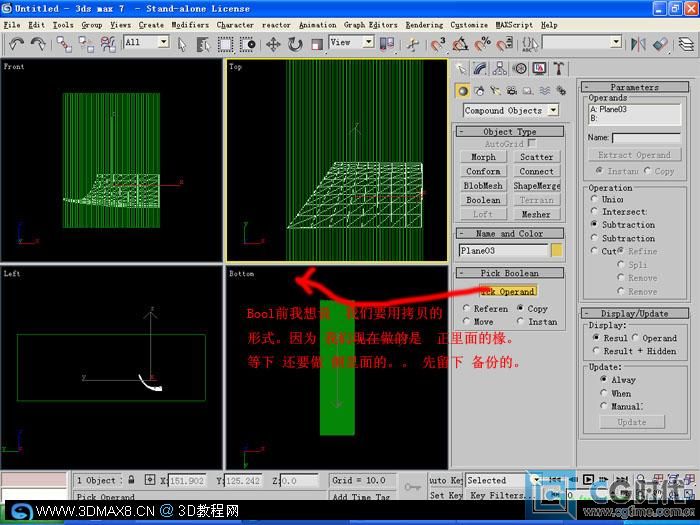Viewport: 700px width, 525px height.
Task: Click the Redo arrow in the toolbar
Action: coord(38,44)
